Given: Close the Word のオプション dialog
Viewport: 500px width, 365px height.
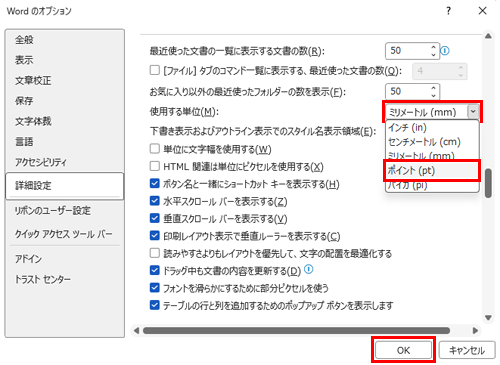Looking at the screenshot, I should [x=482, y=11].
